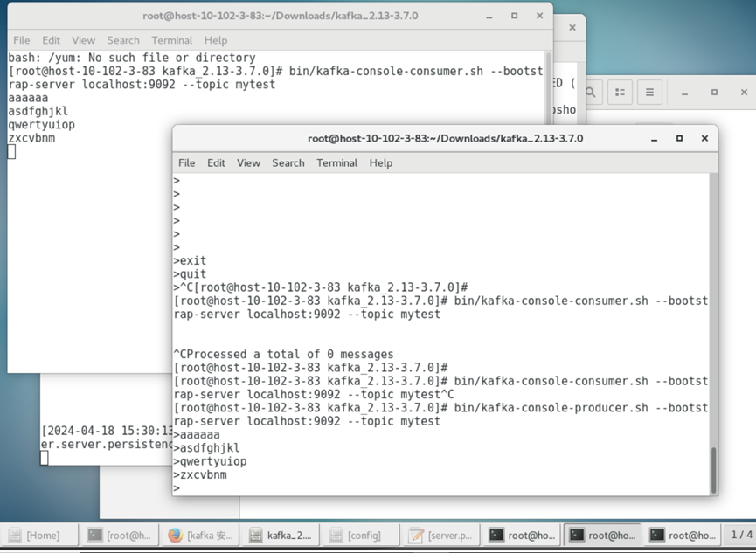Open the File menu in the front terminal

186,163
